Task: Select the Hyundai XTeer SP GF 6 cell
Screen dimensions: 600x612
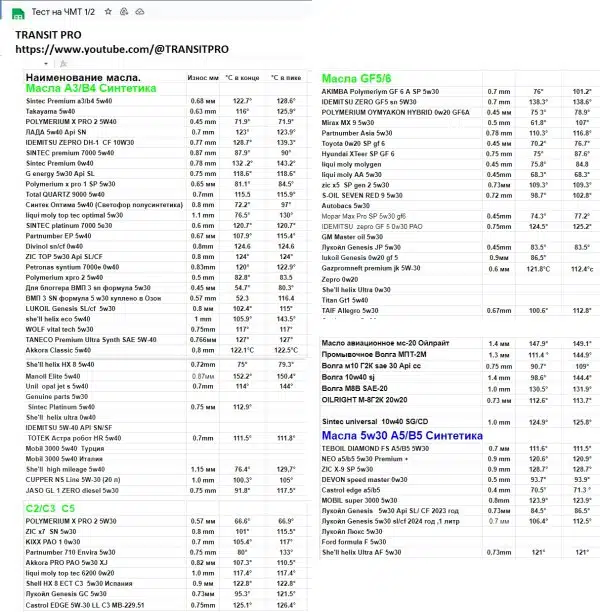Action: 358,154
